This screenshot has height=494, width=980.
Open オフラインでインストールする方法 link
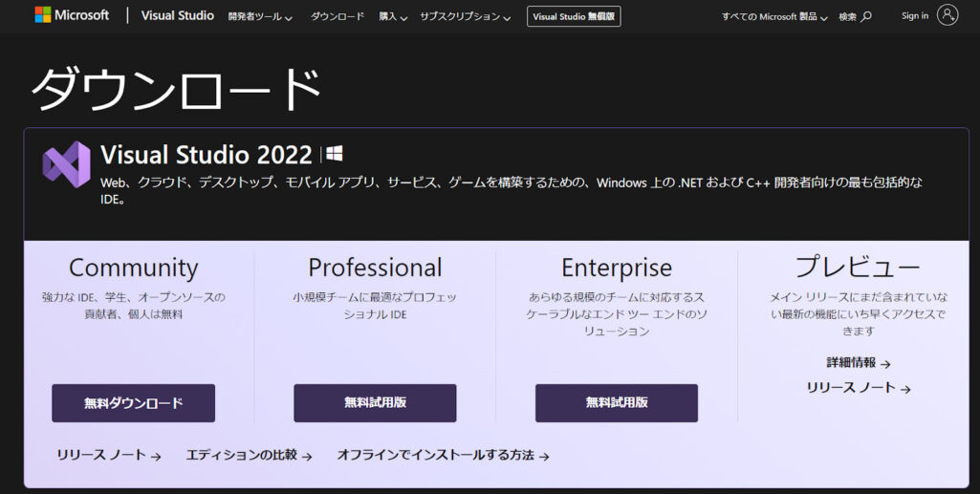[x=443, y=455]
